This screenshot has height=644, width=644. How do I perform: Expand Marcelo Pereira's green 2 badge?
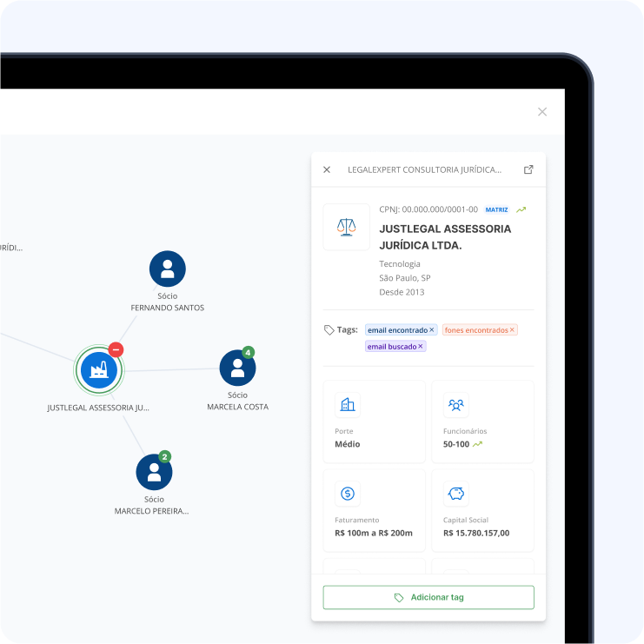165,456
